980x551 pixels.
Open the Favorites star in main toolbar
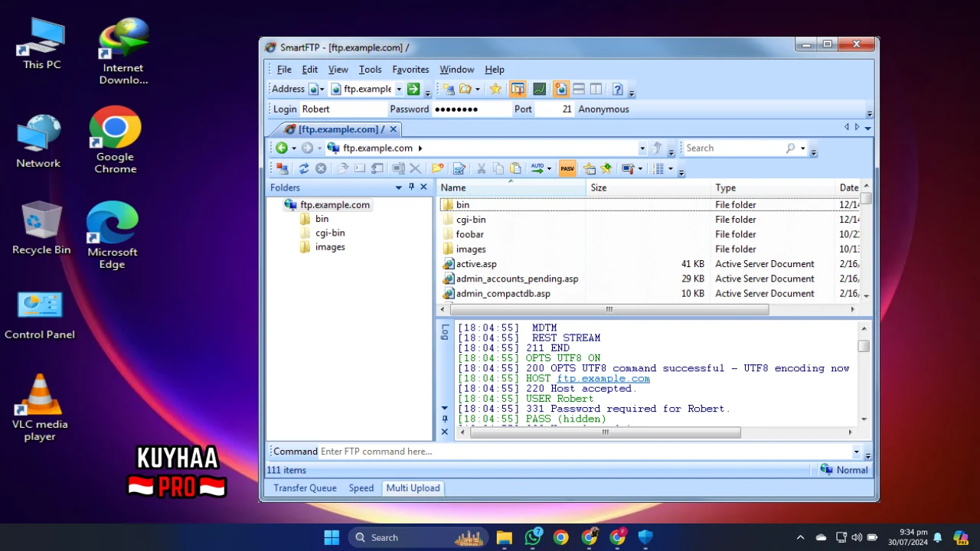(495, 89)
